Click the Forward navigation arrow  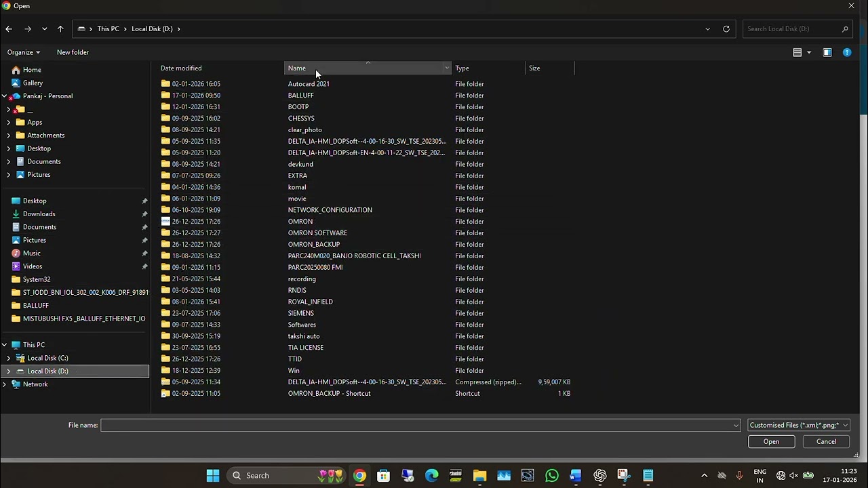pos(28,29)
